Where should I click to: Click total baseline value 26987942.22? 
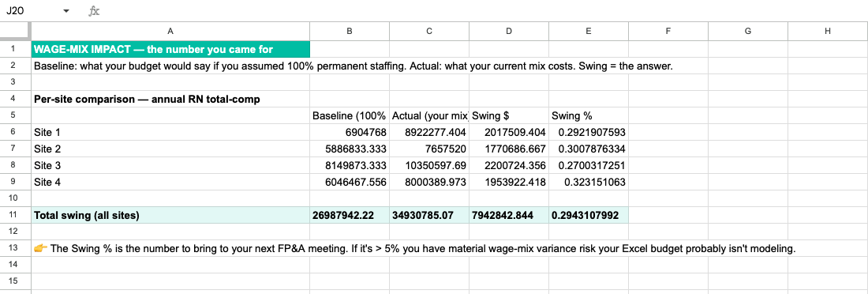(x=350, y=215)
